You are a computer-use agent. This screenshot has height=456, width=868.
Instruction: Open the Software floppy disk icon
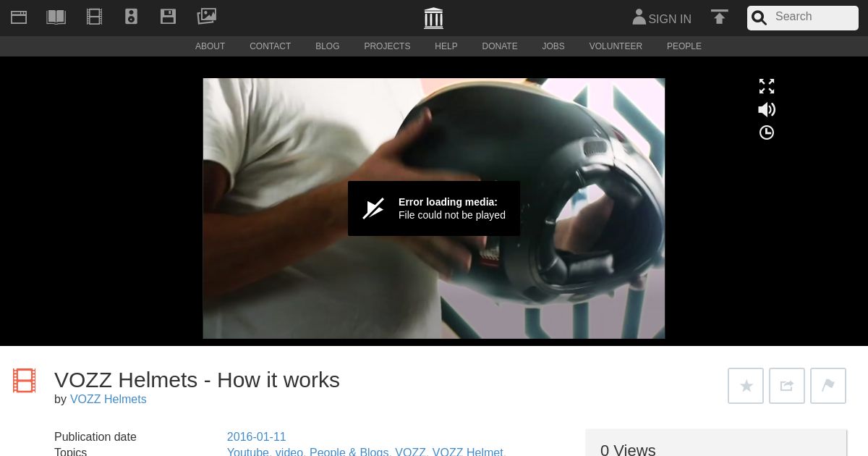[x=168, y=17]
